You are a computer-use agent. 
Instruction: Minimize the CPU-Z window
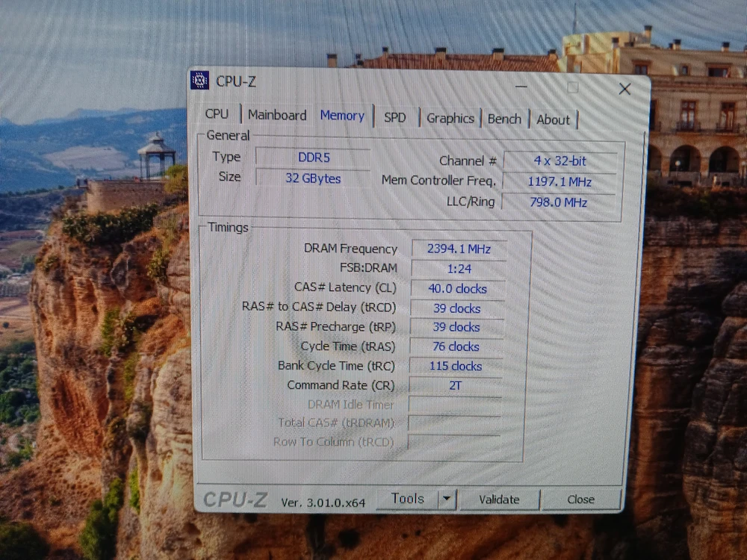click(x=521, y=87)
